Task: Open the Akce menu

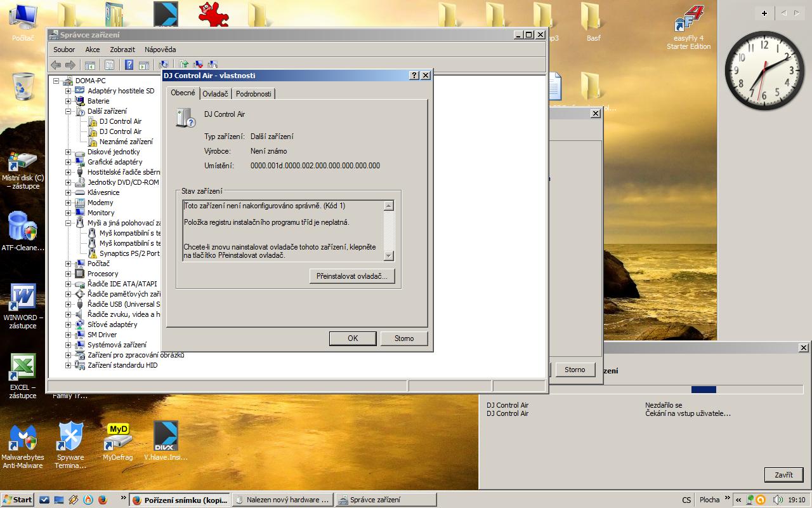Action: coord(93,50)
